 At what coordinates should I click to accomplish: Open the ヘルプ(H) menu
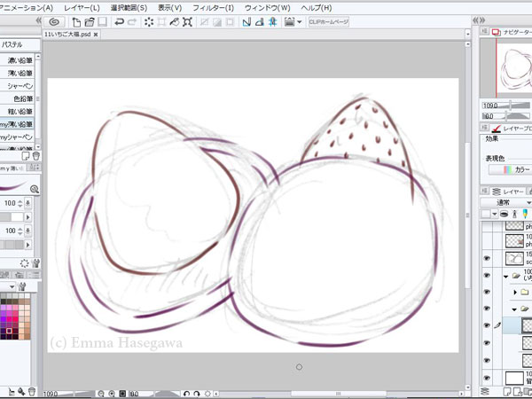point(317,7)
